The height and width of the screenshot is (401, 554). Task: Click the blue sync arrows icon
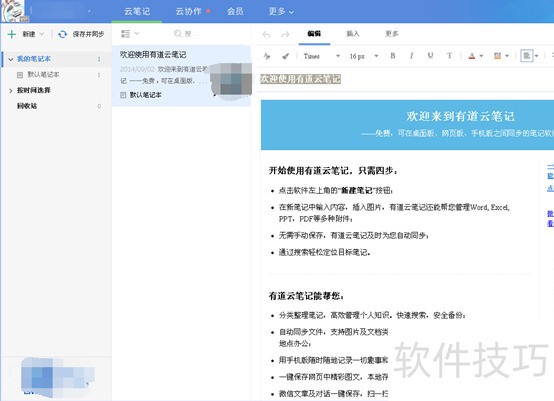pos(63,34)
